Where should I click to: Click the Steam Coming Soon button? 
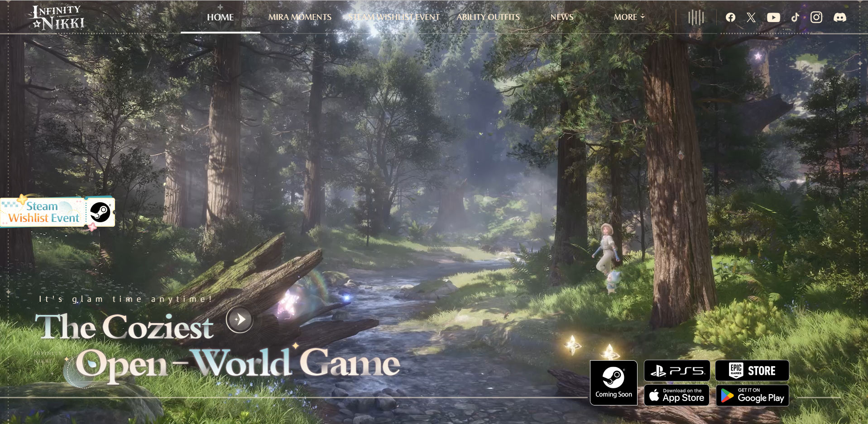(x=614, y=383)
